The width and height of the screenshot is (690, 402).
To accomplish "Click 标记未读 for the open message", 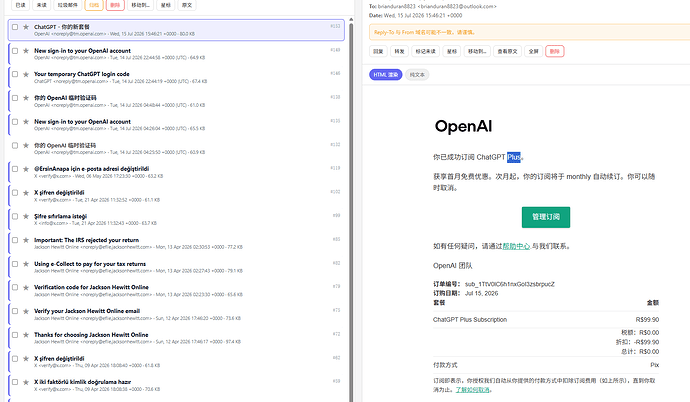I will [x=426, y=51].
